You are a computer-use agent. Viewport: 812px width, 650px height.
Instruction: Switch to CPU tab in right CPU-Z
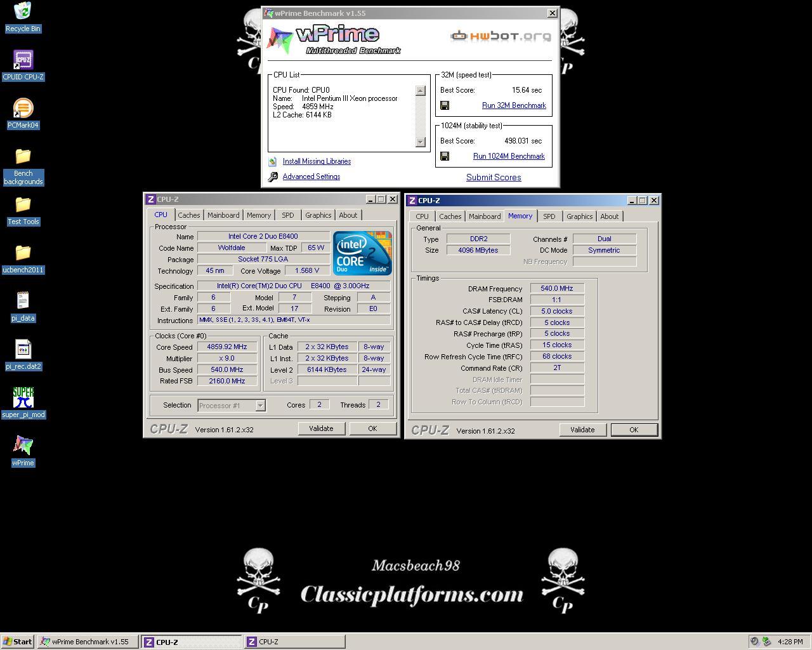(422, 216)
